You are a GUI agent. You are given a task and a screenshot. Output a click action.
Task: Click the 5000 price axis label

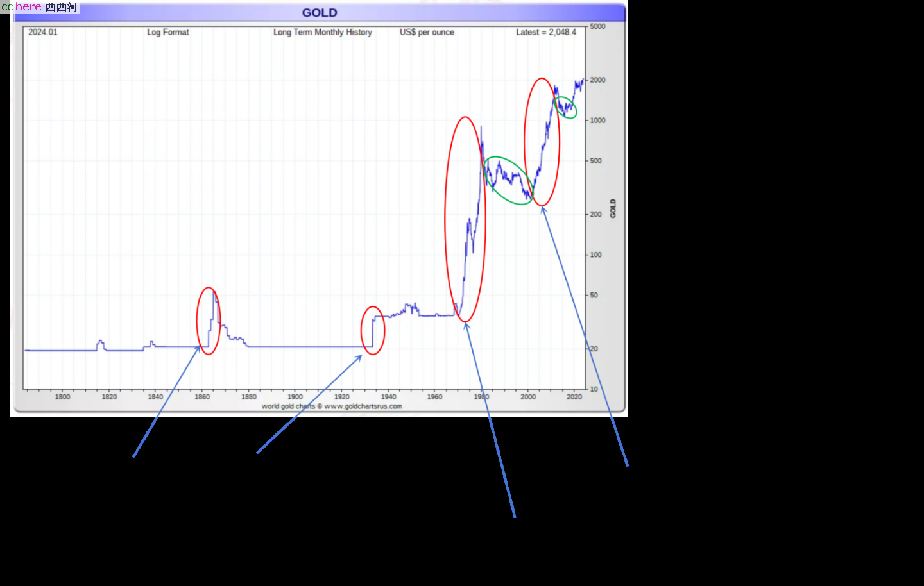tap(597, 26)
